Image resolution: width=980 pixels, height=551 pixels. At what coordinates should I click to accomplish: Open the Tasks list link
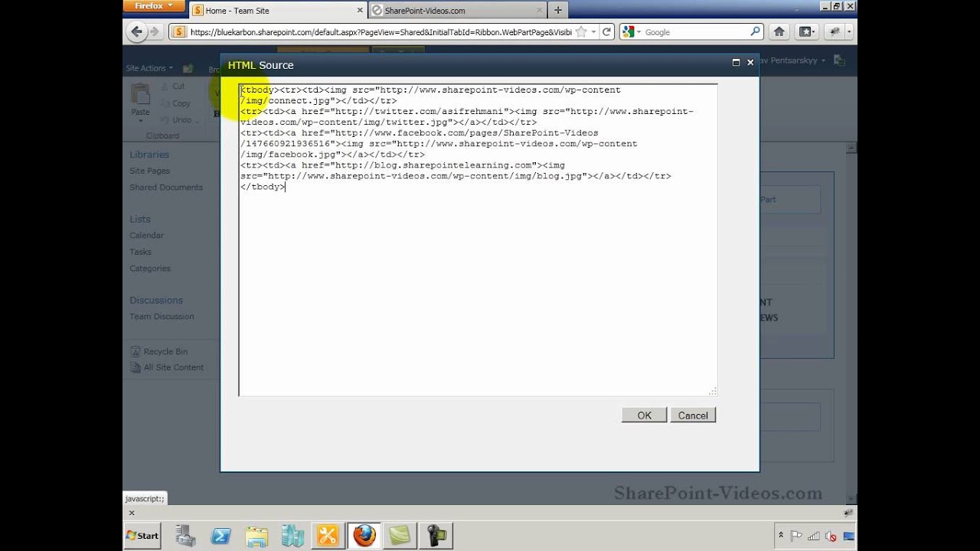141,252
